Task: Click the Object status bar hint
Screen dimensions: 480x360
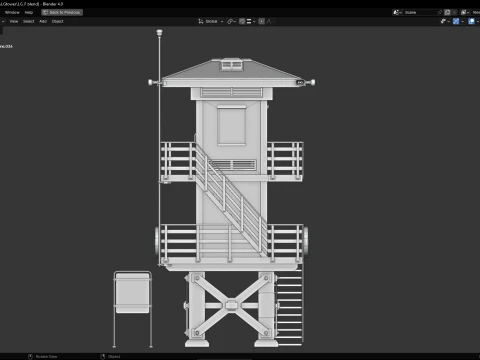Action: [x=110, y=357]
